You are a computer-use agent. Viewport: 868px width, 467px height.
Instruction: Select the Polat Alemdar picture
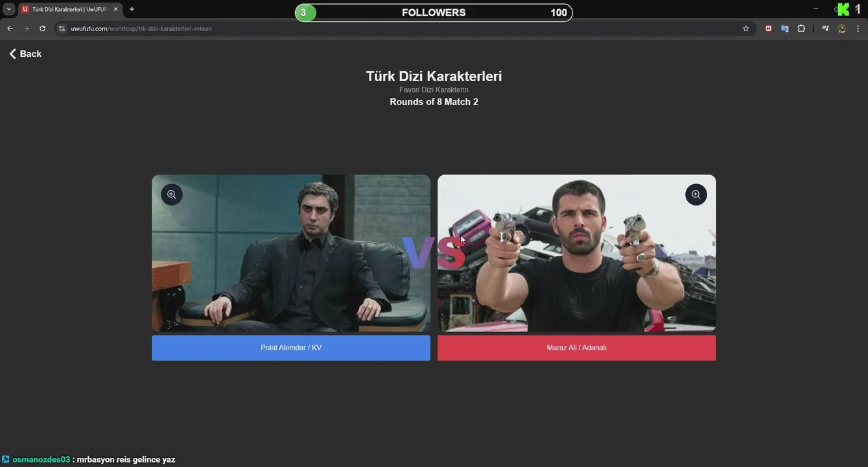(x=291, y=253)
